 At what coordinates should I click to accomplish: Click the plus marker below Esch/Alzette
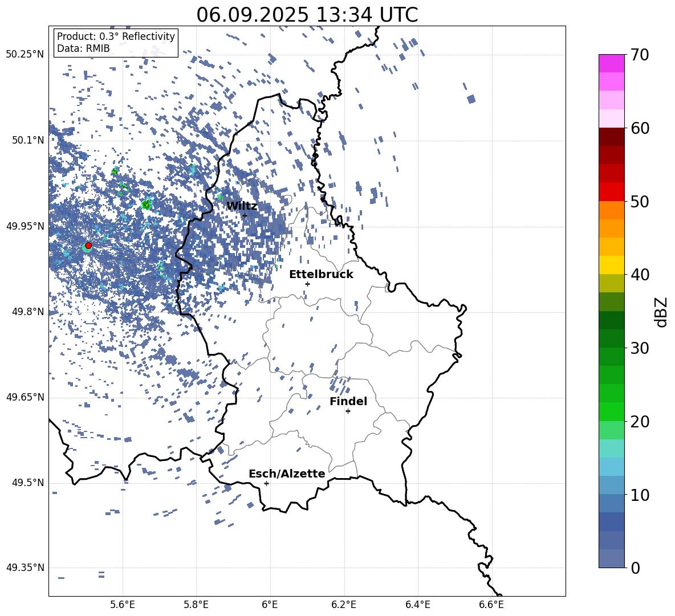click(x=266, y=483)
